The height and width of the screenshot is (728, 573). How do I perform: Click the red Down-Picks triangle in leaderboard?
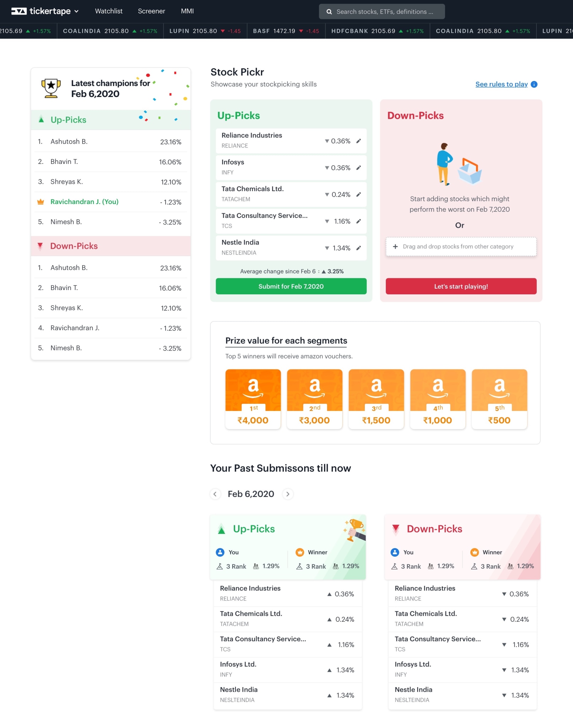(x=40, y=246)
